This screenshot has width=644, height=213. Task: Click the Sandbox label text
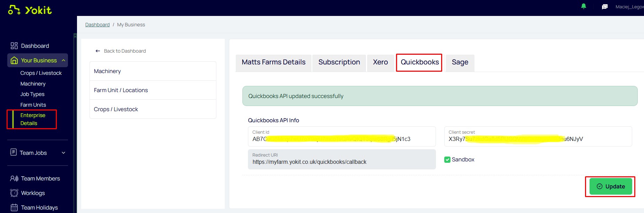[x=463, y=160]
